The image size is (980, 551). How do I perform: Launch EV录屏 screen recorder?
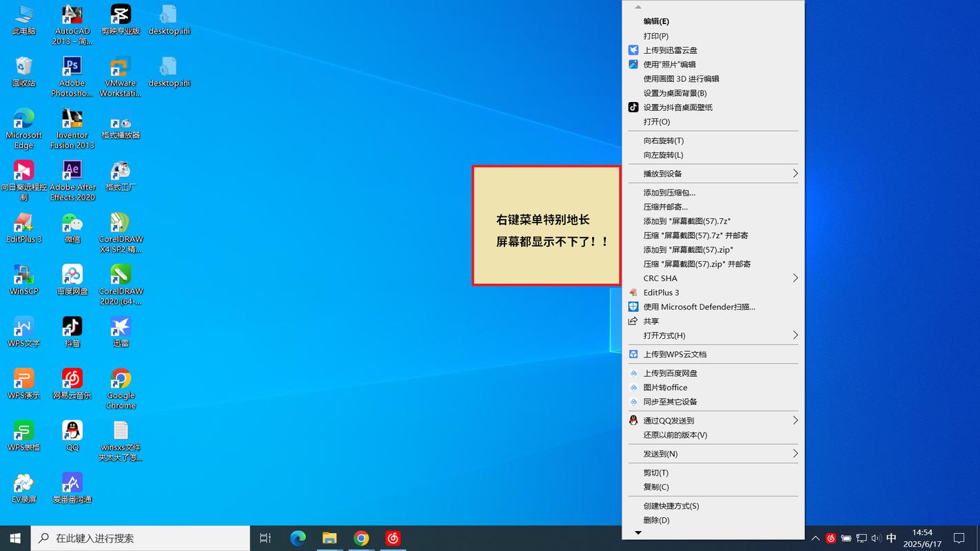tap(23, 484)
